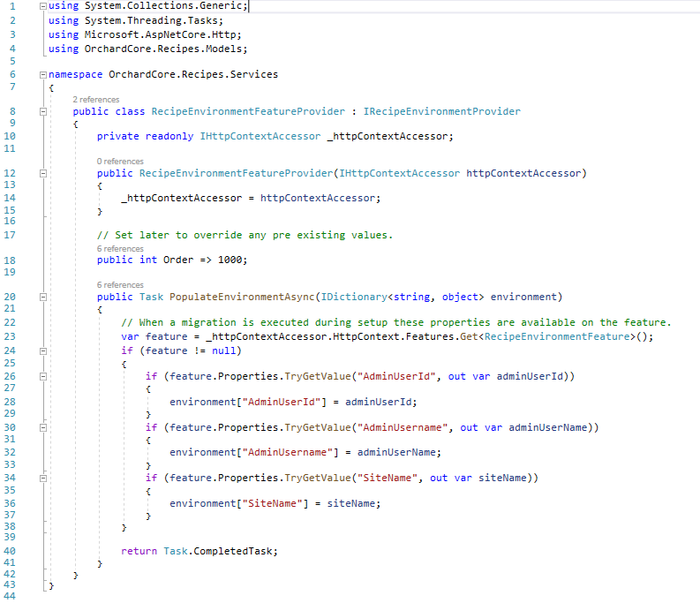Click siteName variable on line 36

351,503
